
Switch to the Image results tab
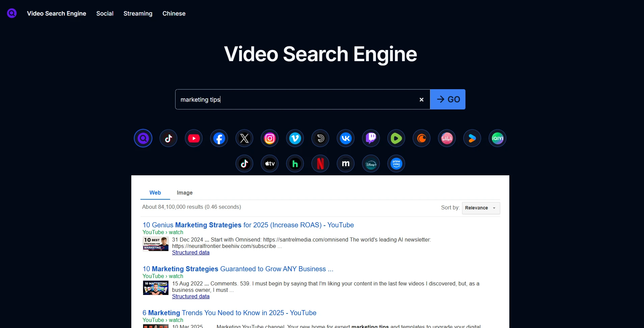[x=185, y=193]
